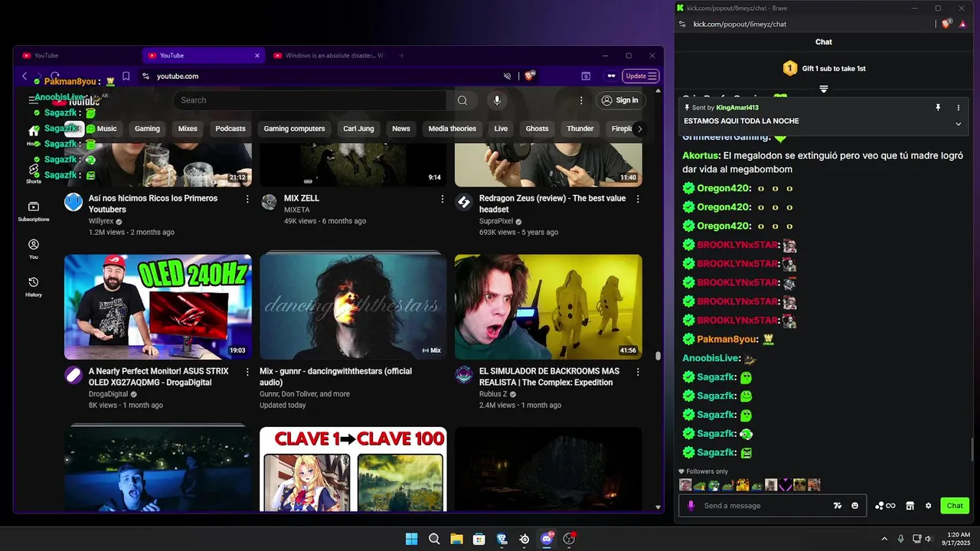This screenshot has width=980, height=551.
Task: Start YouTube voice search with the microphone
Action: click(497, 100)
